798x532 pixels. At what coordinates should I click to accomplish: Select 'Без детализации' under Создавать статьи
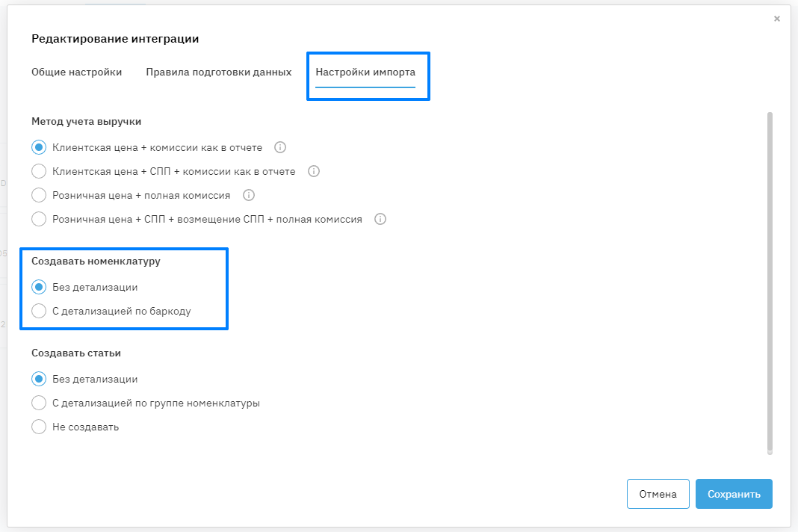point(40,379)
